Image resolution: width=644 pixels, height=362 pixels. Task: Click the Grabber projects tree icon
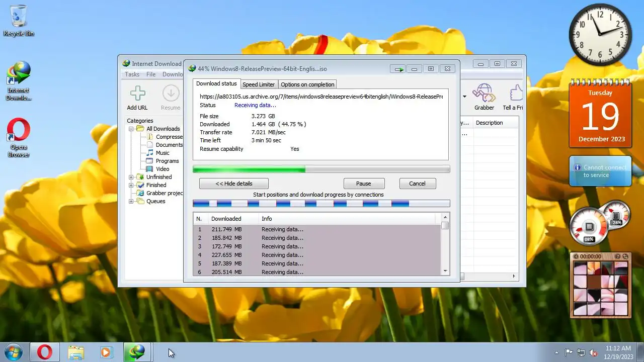[x=140, y=193]
